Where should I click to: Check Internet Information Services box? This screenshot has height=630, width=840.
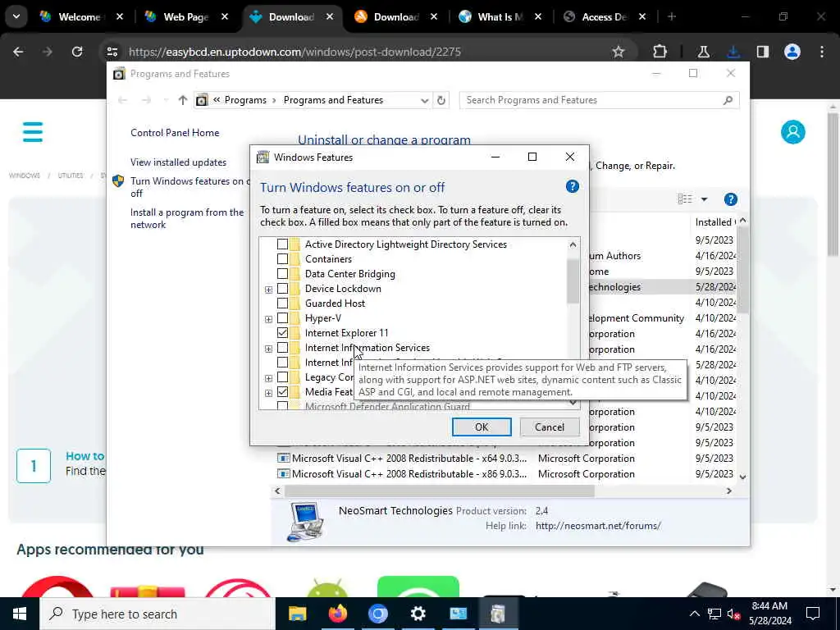pyautogui.click(x=282, y=348)
